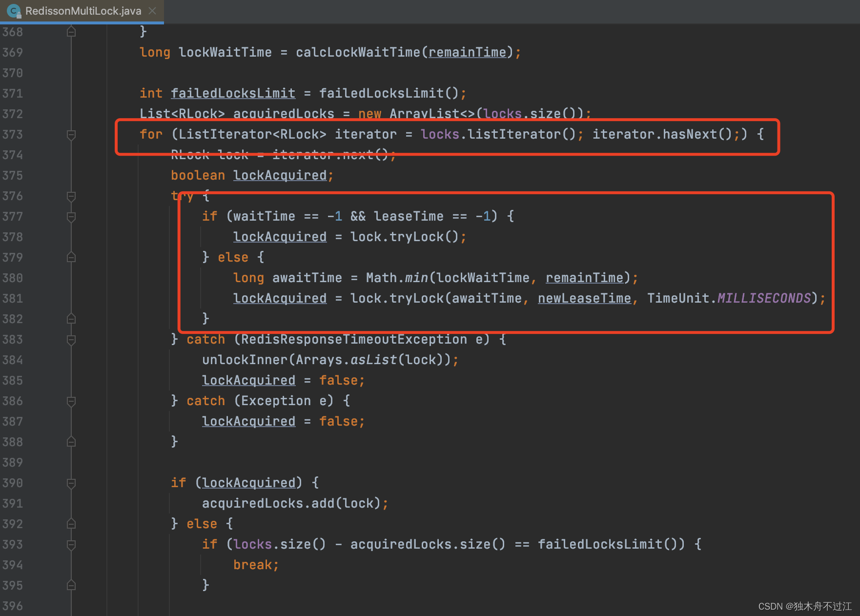This screenshot has height=616, width=860.
Task: Collapse catch Exception block at line 386
Action: point(71,401)
